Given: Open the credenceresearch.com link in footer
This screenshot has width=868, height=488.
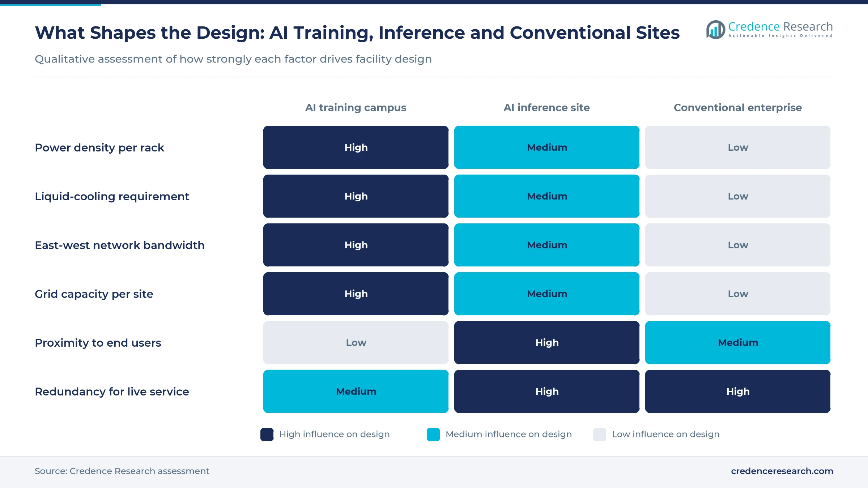Looking at the screenshot, I should click(x=782, y=471).
